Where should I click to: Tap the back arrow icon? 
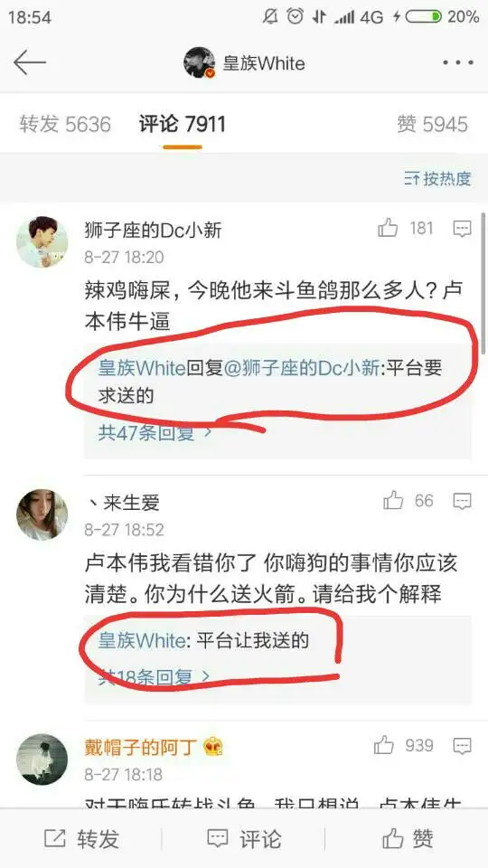pos(29,62)
